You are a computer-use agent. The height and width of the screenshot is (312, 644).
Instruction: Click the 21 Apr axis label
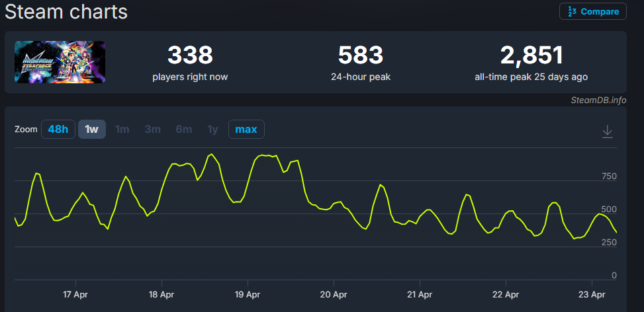[x=420, y=294]
